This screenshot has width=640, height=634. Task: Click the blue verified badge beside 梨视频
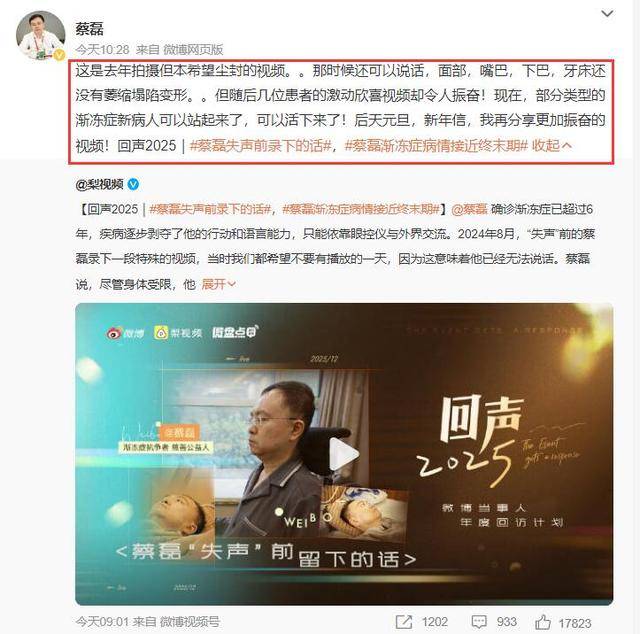pyautogui.click(x=133, y=185)
